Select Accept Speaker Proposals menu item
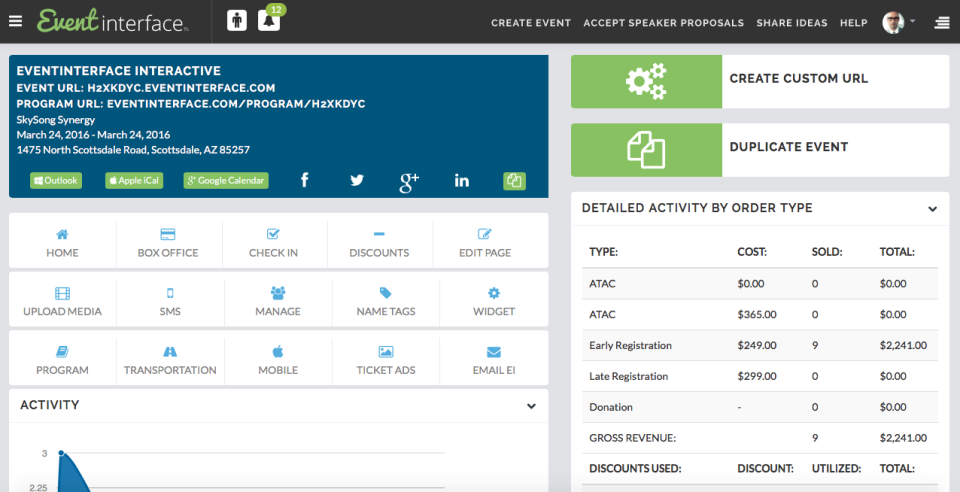960x492 pixels. 664,23
